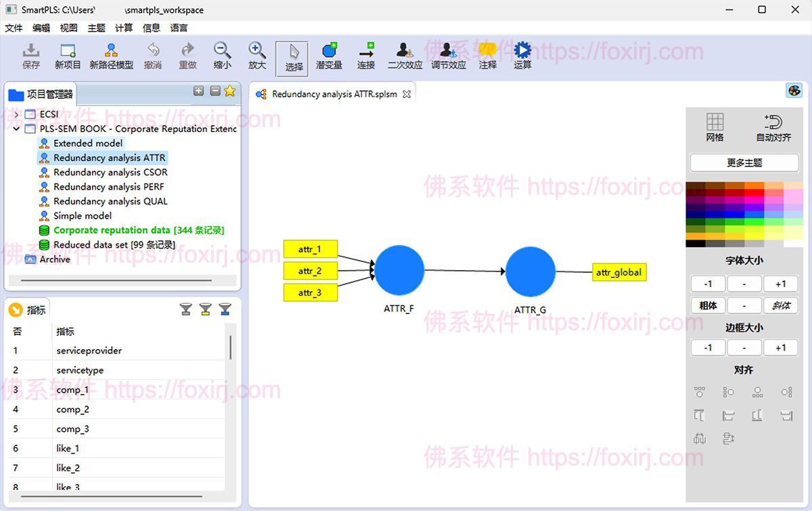Toggle bold font style
This screenshot has height=511, width=812.
708,305
